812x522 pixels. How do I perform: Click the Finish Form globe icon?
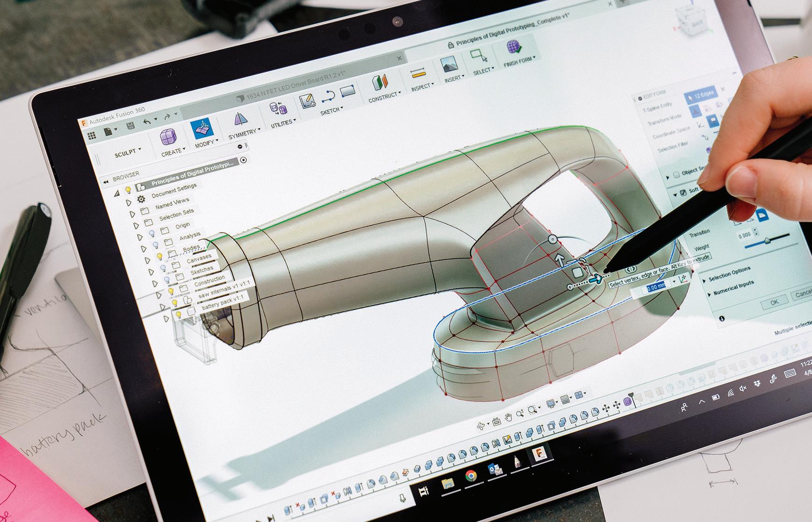[x=514, y=47]
